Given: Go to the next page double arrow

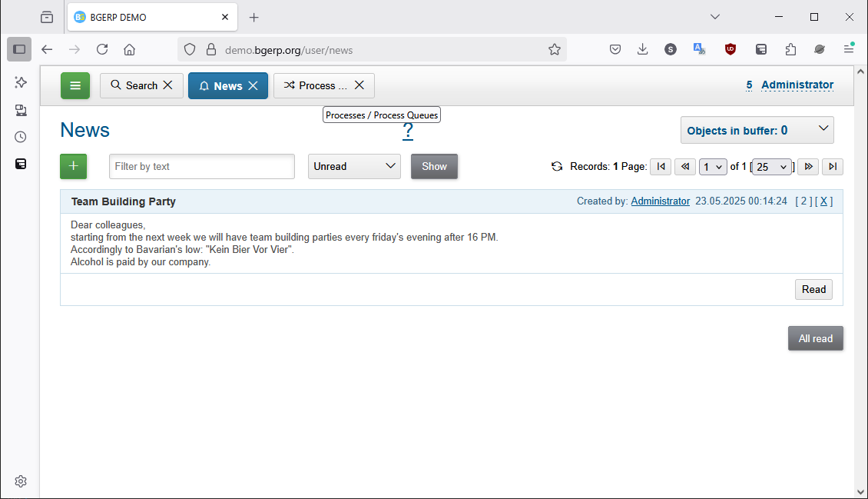Looking at the screenshot, I should [x=807, y=166].
